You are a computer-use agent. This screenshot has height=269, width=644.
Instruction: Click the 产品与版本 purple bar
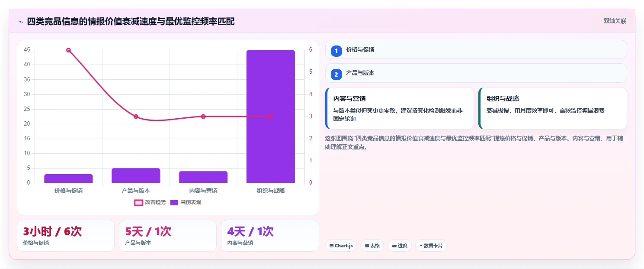coord(136,175)
